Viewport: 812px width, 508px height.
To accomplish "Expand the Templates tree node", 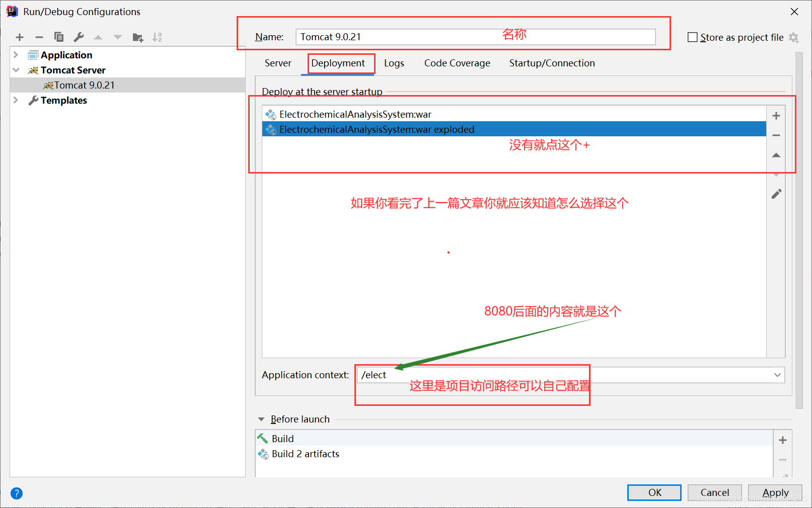I will 16,100.
